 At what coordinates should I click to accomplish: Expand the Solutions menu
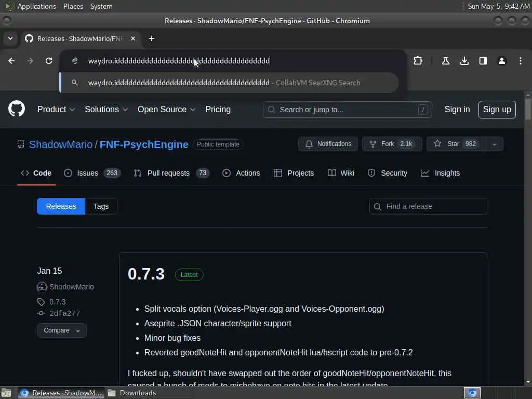tap(106, 110)
